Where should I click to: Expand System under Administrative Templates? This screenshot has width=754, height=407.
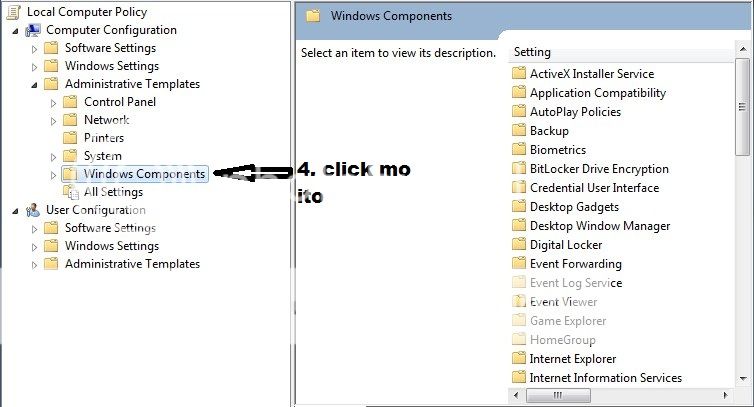(54, 156)
